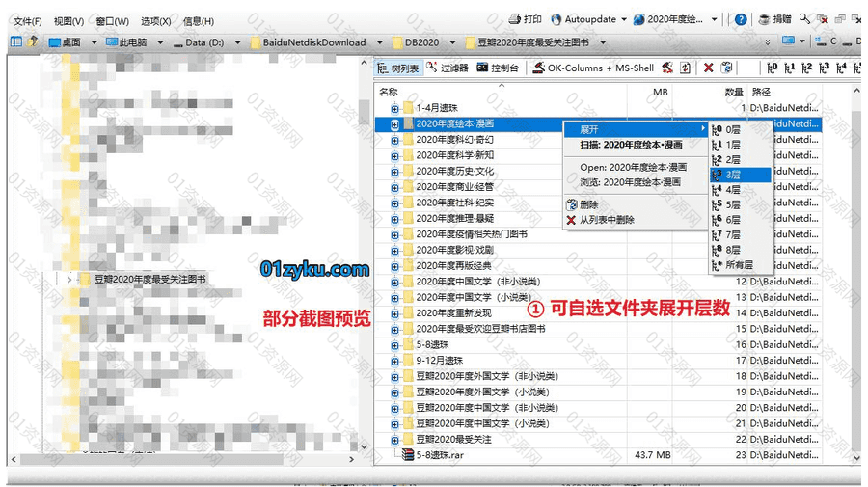
Task: Click left pane vertical scrollbar down arrow
Action: click(364, 446)
